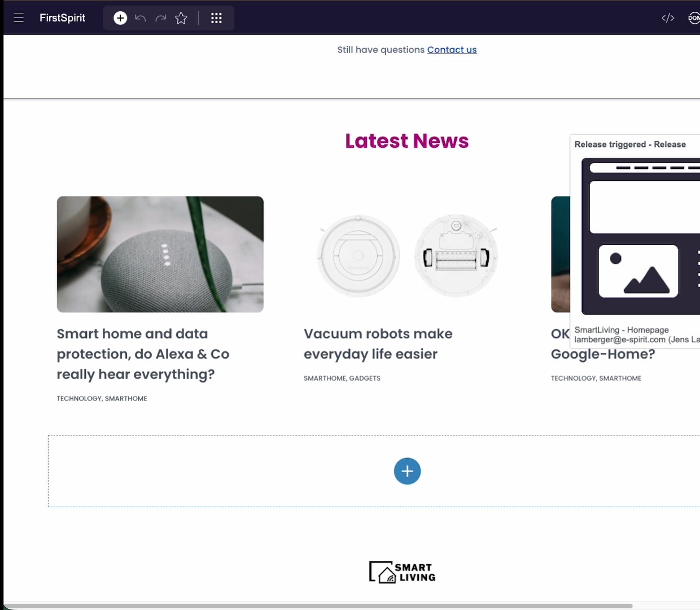Open the page preview in the release notification

pos(641,236)
